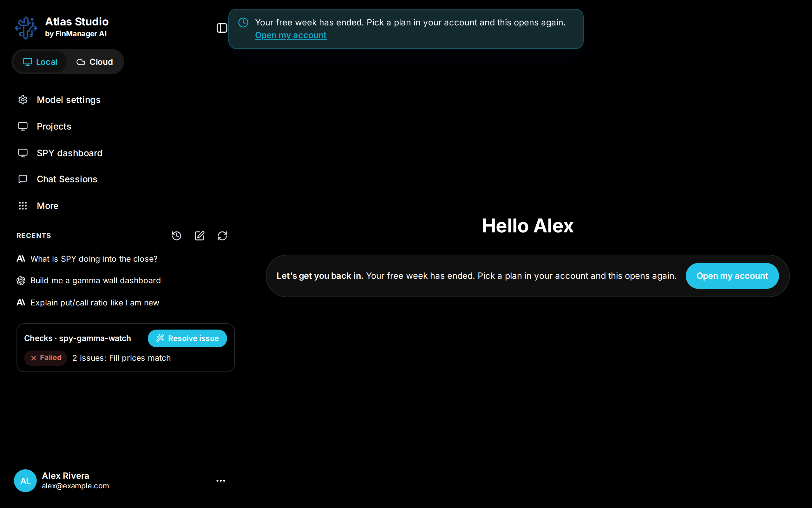Click the Failed status badge

[x=46, y=358]
